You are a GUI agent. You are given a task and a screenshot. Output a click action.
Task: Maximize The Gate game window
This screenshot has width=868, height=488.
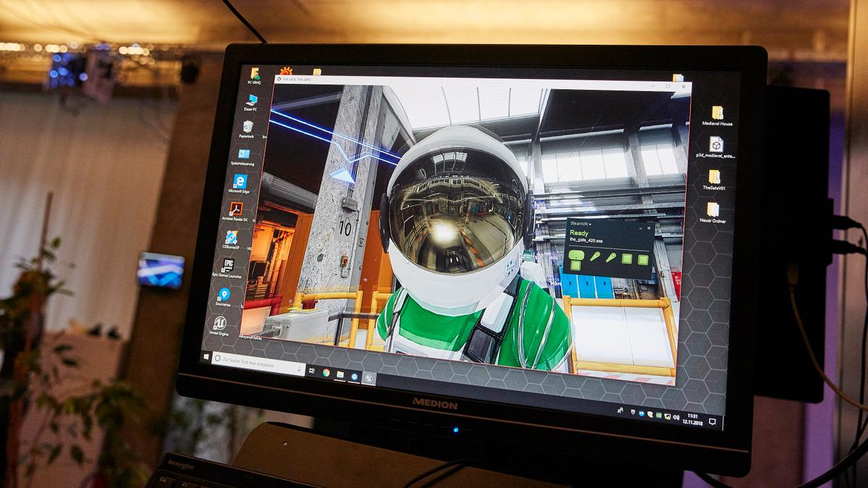tap(667, 86)
